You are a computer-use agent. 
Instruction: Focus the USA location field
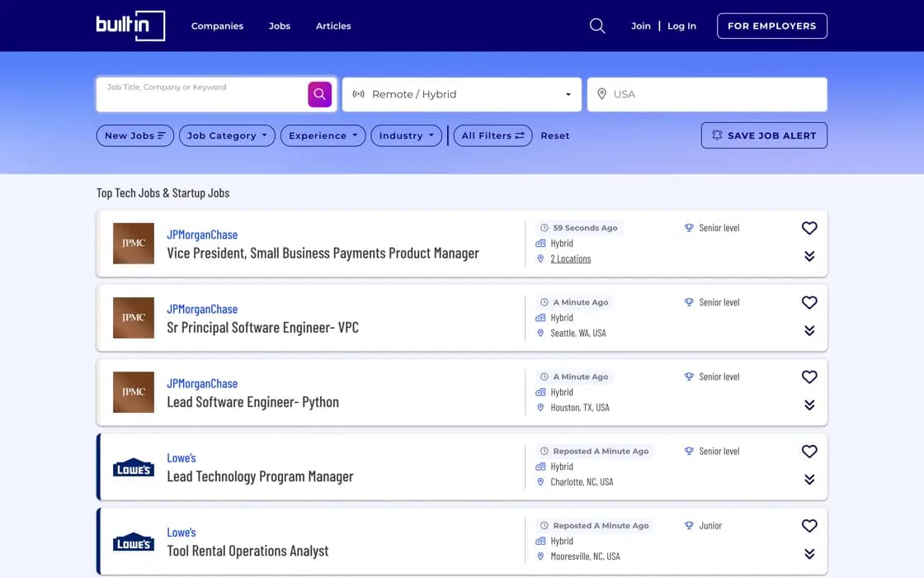(x=707, y=94)
